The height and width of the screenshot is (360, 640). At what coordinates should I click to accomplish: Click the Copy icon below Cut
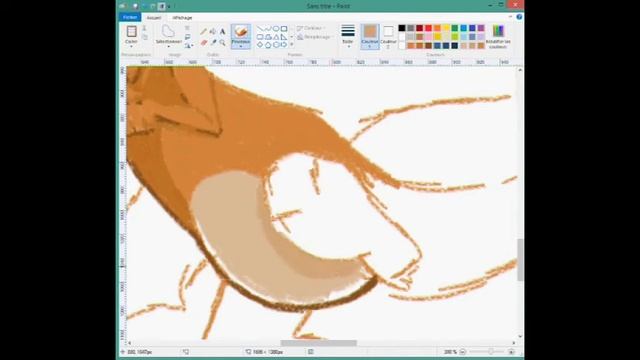144,37
